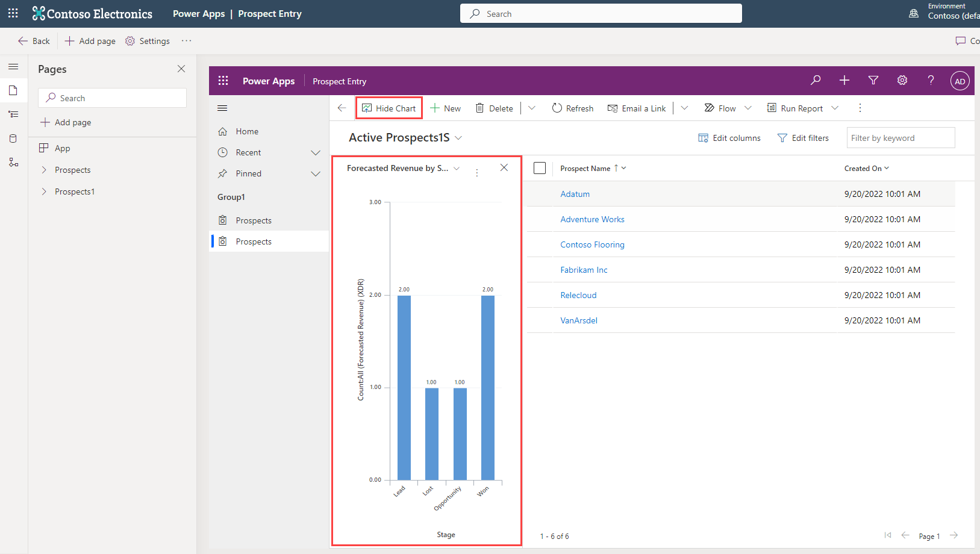The height and width of the screenshot is (554, 980).
Task: Click the global Search box at top
Action: click(x=601, y=13)
